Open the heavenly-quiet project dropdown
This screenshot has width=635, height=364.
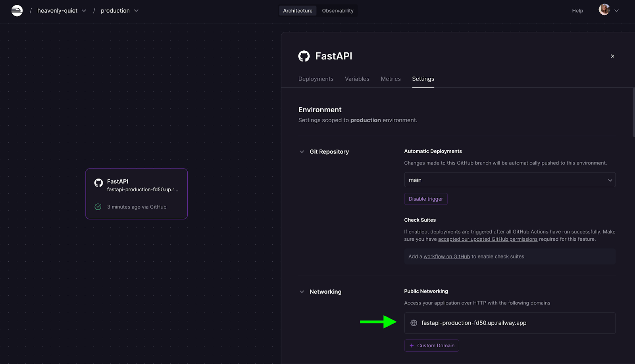click(62, 11)
